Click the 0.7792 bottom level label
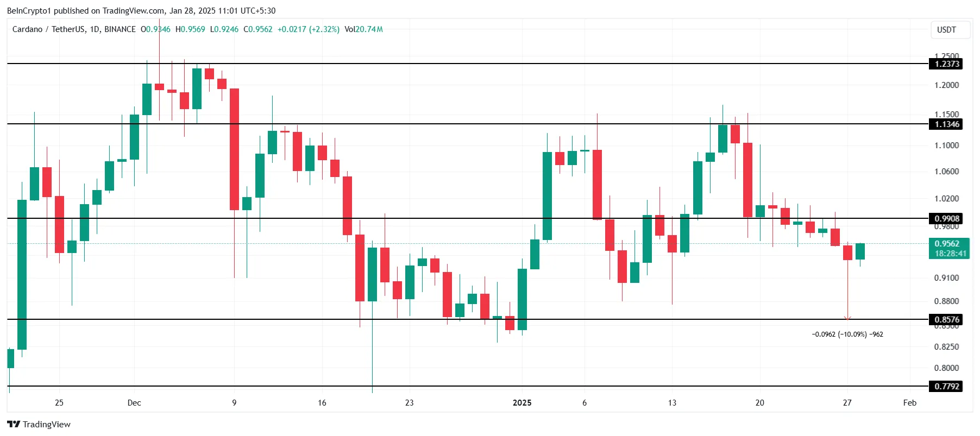 tap(947, 387)
